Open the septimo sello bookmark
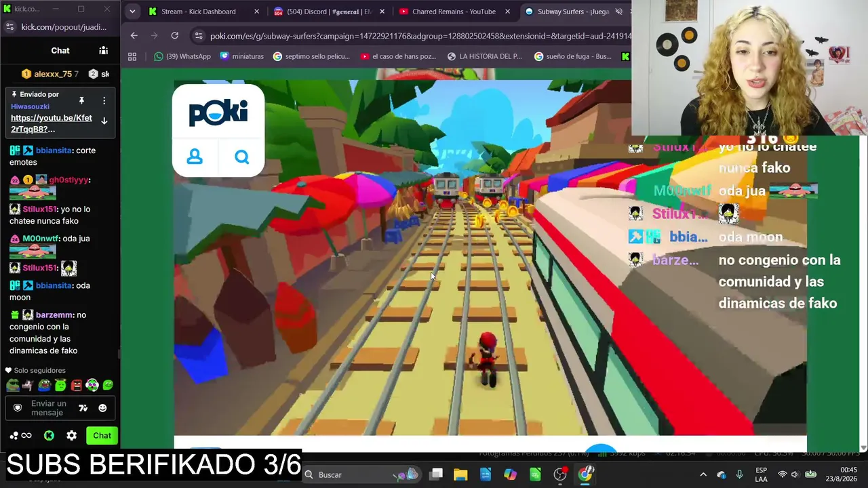 pyautogui.click(x=311, y=56)
